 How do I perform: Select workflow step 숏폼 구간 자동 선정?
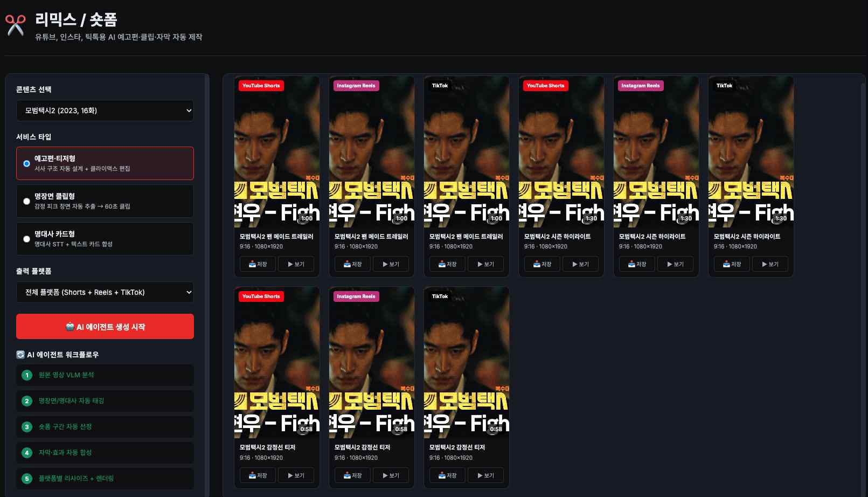tap(105, 427)
